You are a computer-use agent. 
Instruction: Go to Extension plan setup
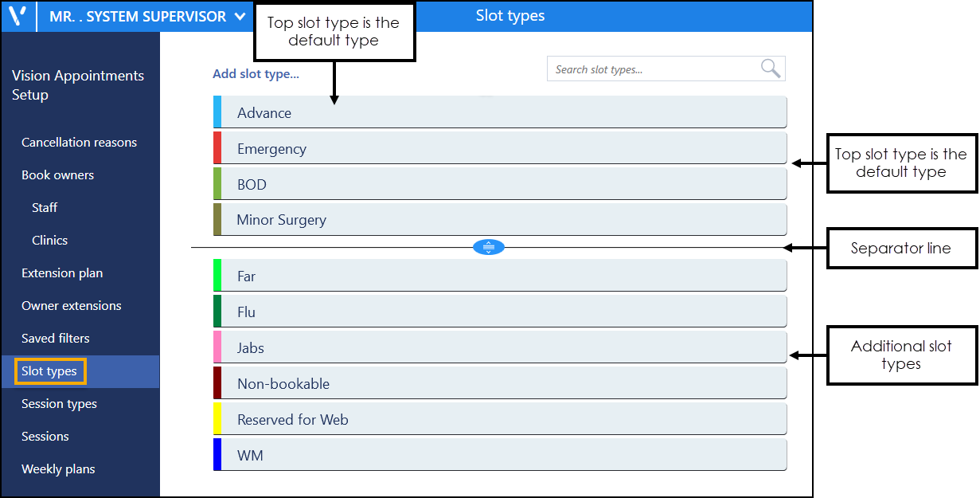pyautogui.click(x=62, y=273)
